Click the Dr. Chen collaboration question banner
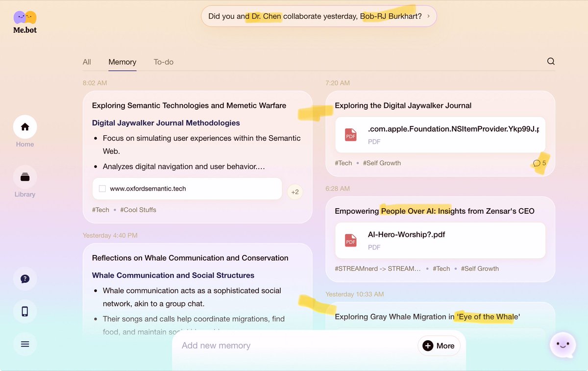This screenshot has height=371, width=588. (318, 16)
